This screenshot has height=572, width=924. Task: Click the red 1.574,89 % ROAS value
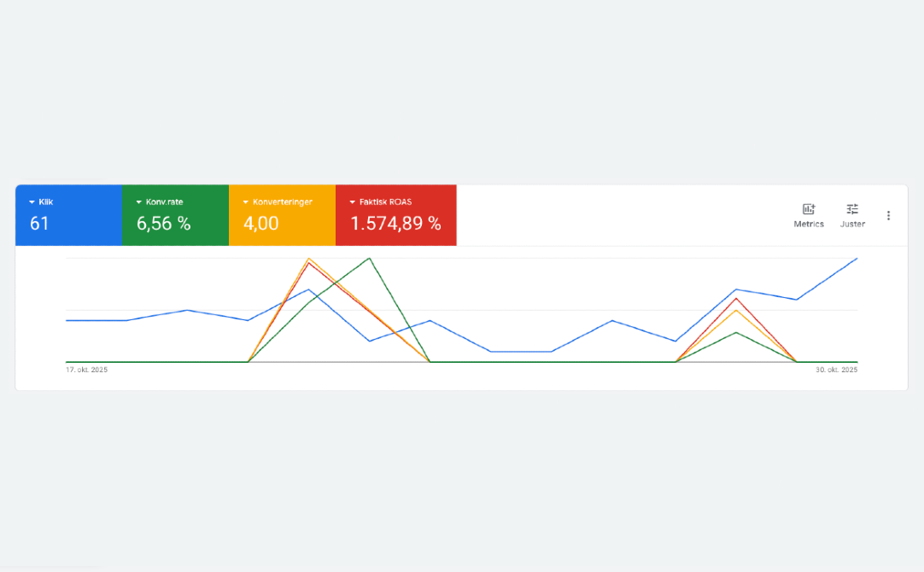(x=395, y=224)
